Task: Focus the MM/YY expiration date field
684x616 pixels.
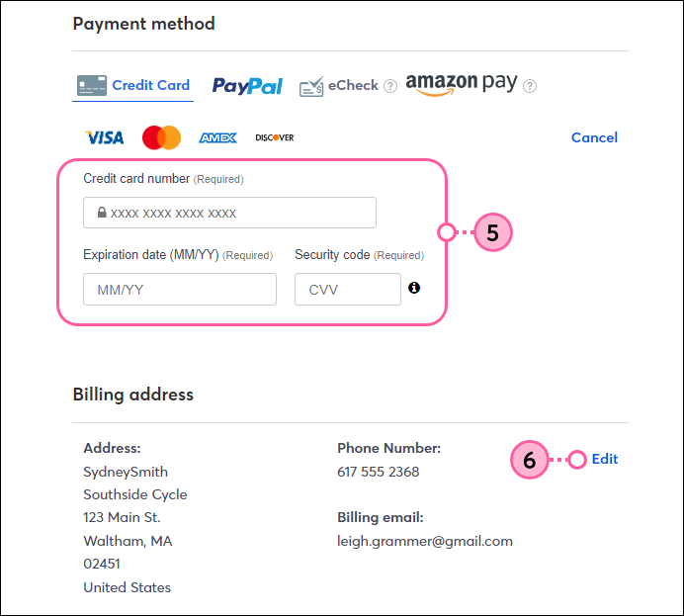Action: coord(180,290)
